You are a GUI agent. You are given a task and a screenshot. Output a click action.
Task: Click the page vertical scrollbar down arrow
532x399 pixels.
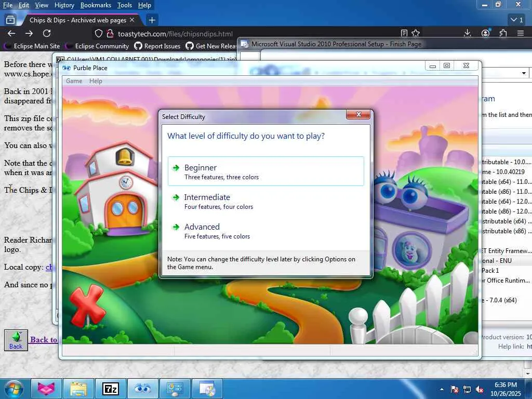(528, 373)
